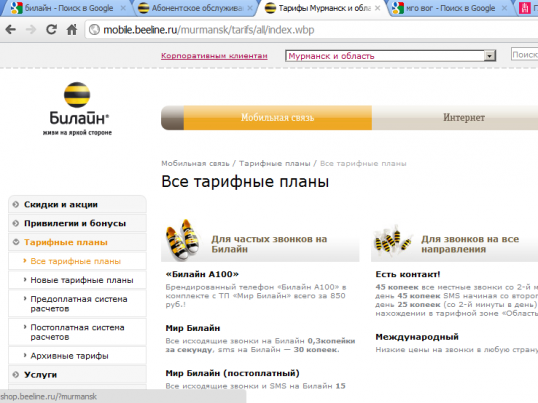Open the browser home page icon
Screen dimensions: 538x403
72,29
